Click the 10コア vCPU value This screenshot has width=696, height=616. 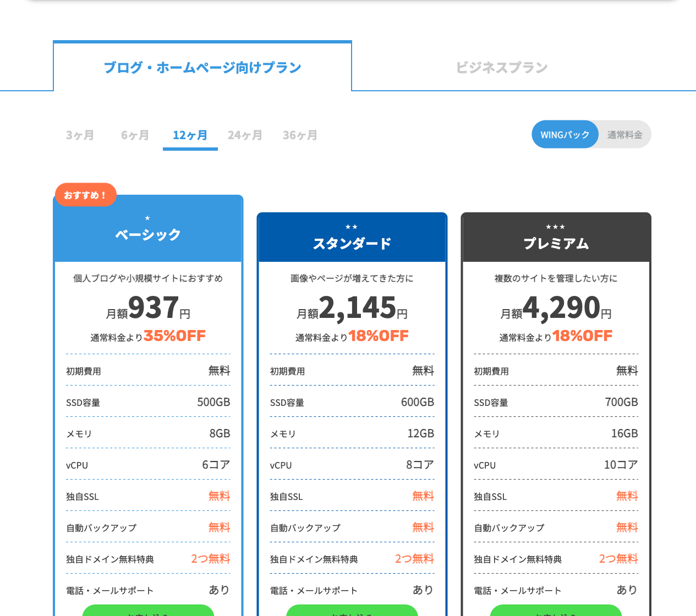click(x=621, y=465)
